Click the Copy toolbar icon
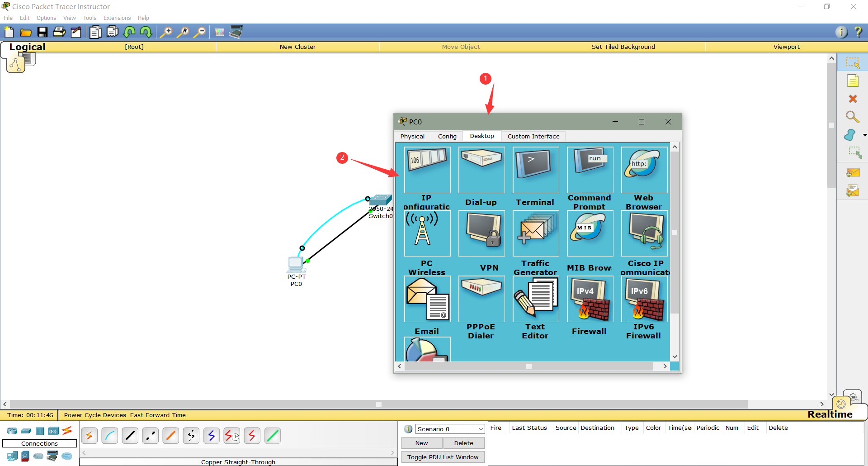Screen dimensions: 868x466 pyautogui.click(x=95, y=32)
